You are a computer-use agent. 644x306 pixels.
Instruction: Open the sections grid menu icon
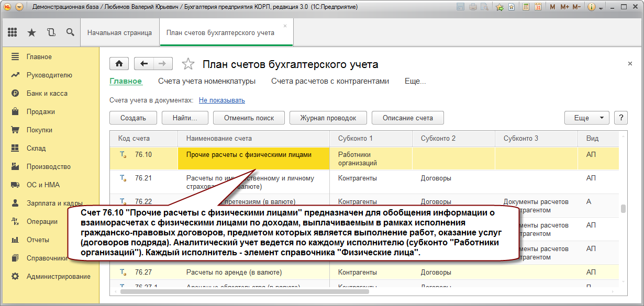pos(12,32)
